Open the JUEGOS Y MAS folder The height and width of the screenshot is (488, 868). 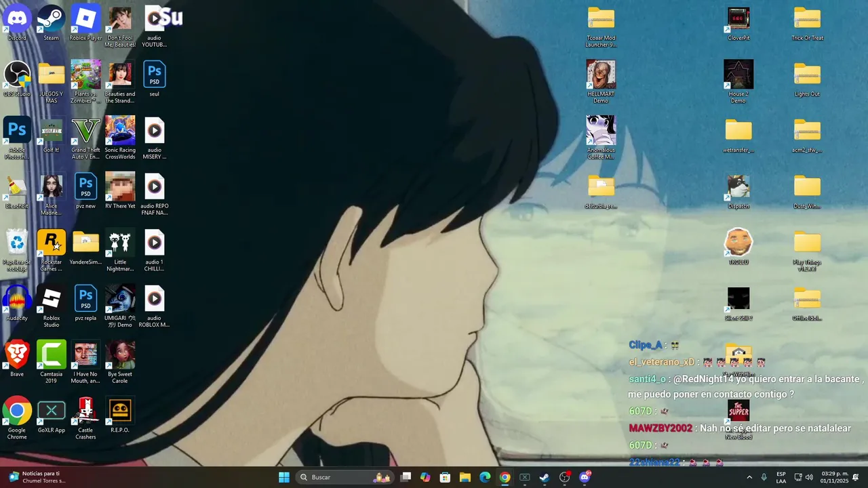coord(52,83)
